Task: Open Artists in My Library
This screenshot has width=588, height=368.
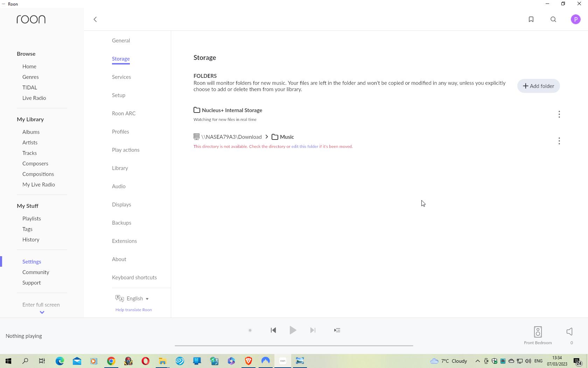Action: 30,143
